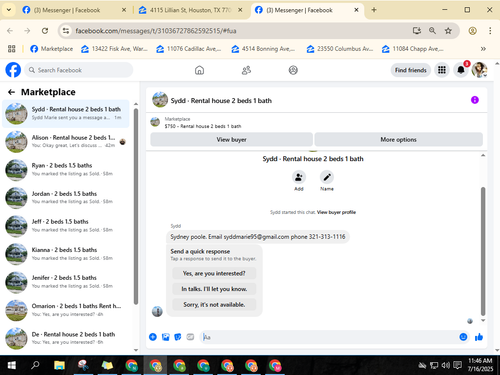
Task: Open the 23550 Columbus Ave bookmark
Action: coord(340,49)
